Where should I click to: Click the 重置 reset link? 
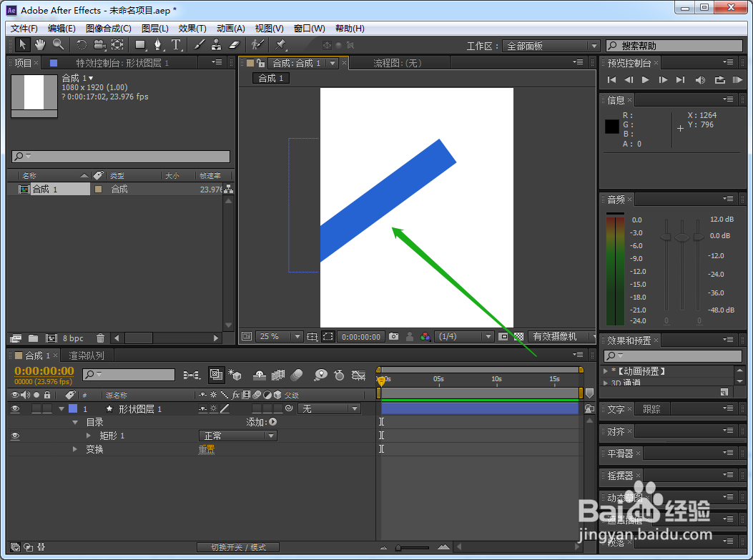(207, 449)
